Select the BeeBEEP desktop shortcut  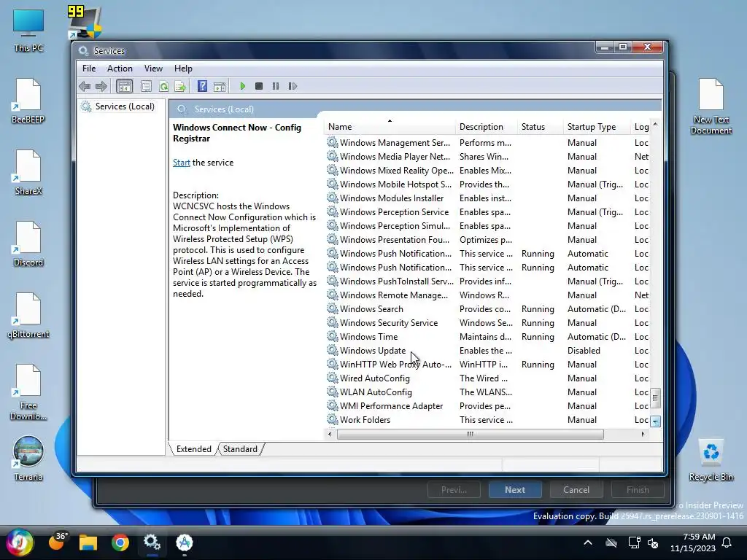tap(28, 101)
